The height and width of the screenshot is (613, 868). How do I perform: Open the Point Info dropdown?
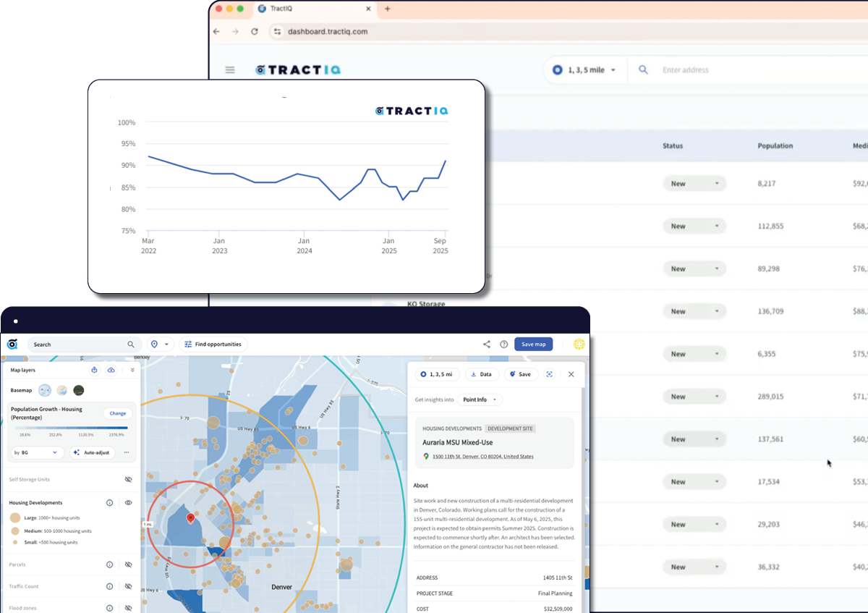point(480,399)
